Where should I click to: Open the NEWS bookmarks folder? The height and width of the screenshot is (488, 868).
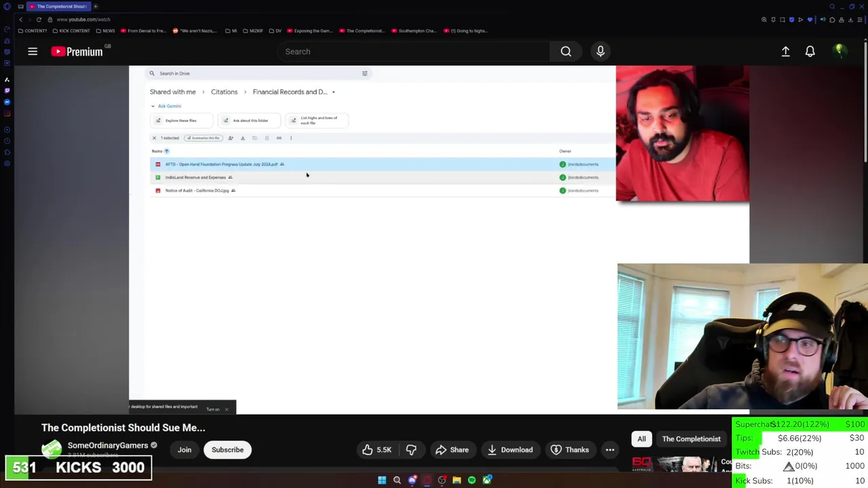point(105,30)
